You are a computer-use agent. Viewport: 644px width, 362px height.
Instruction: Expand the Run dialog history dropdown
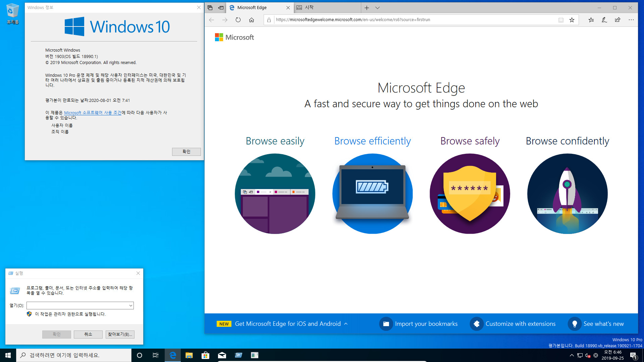coord(130,305)
